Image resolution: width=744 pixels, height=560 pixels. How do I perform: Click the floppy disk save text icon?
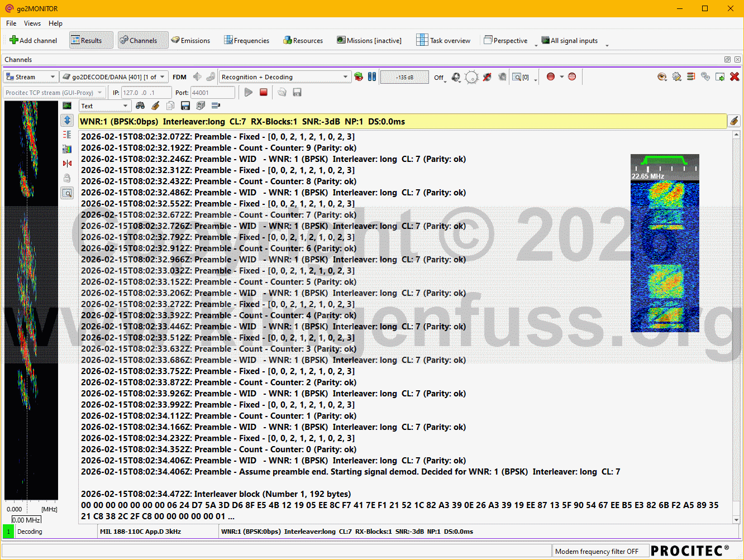tap(185, 106)
